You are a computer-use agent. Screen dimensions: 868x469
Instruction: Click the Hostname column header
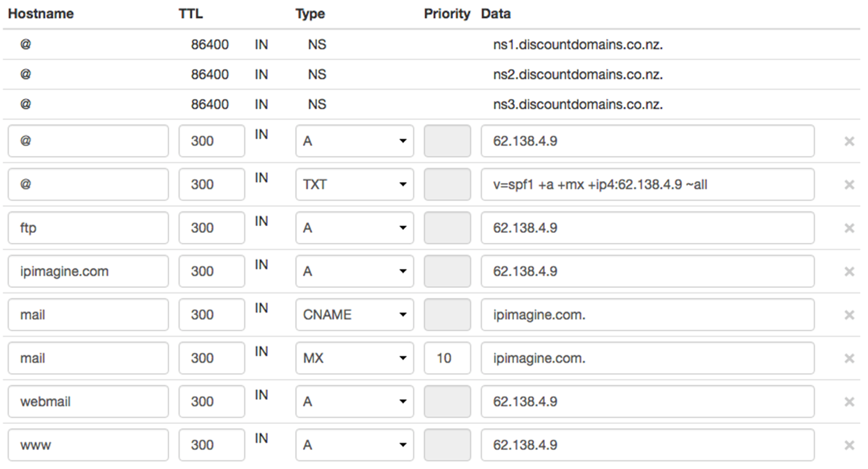tap(41, 14)
